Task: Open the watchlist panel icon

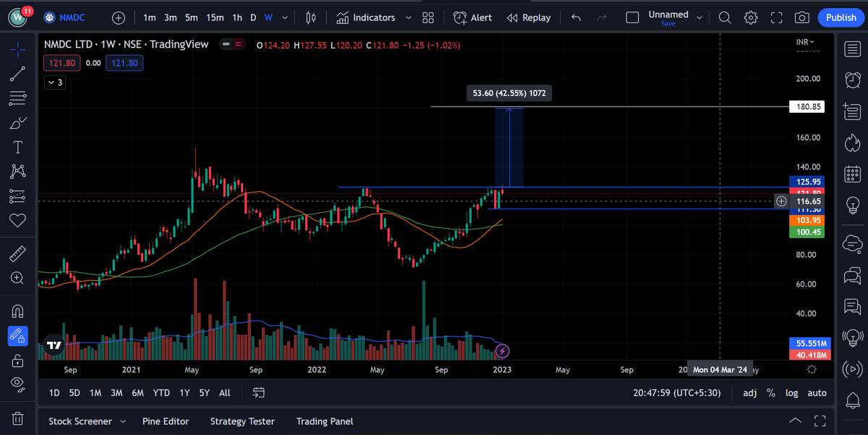Action: pos(851,48)
